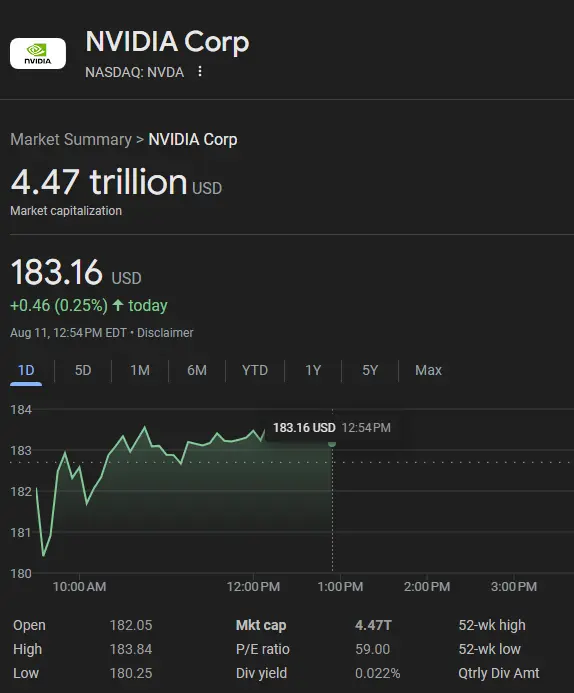Image resolution: width=574 pixels, height=693 pixels.
Task: Select the 6M range tab
Action: coord(197,370)
